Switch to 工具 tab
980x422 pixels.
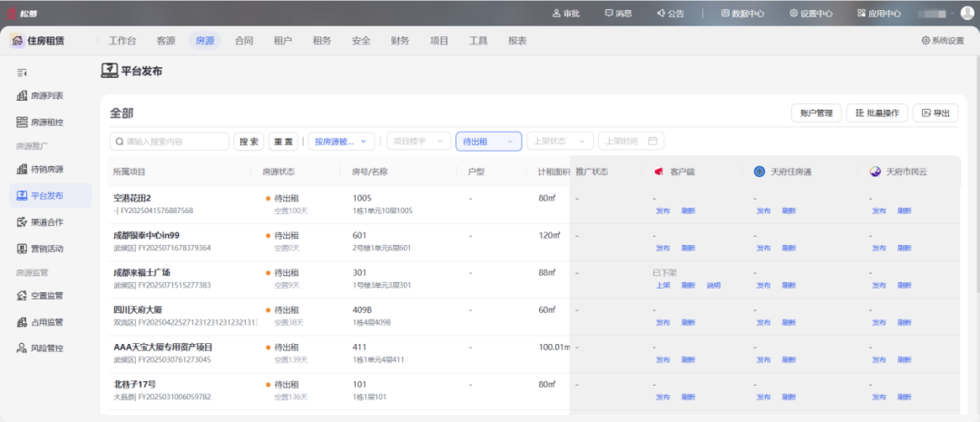point(478,41)
